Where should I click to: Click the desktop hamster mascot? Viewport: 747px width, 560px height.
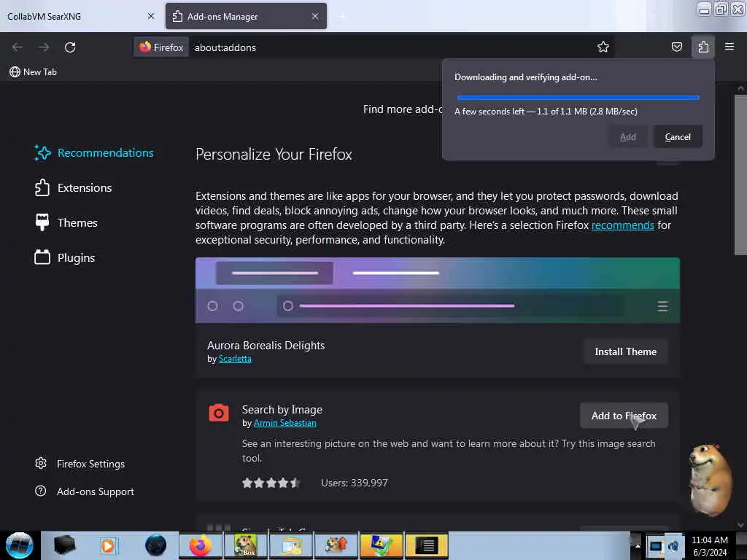point(710,480)
